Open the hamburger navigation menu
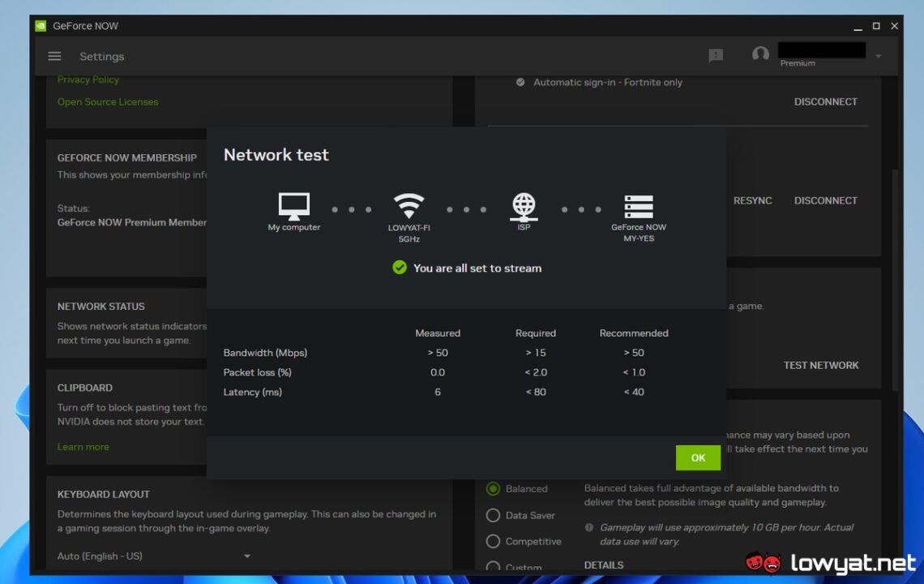Viewport: 924px width, 584px height. pyautogui.click(x=53, y=56)
